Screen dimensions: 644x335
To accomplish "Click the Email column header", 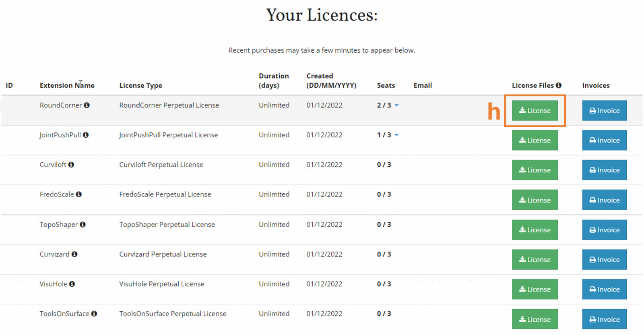I will [x=423, y=85].
